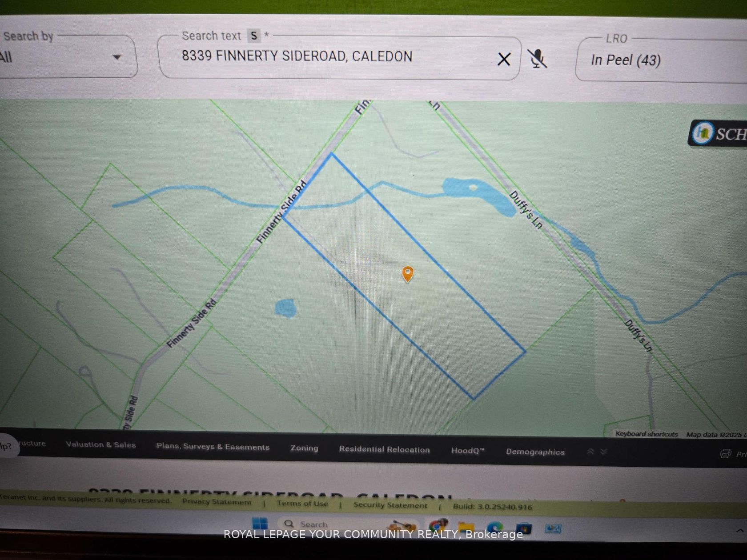
Task: Open File Explorer from the taskbar
Action: pos(466,527)
